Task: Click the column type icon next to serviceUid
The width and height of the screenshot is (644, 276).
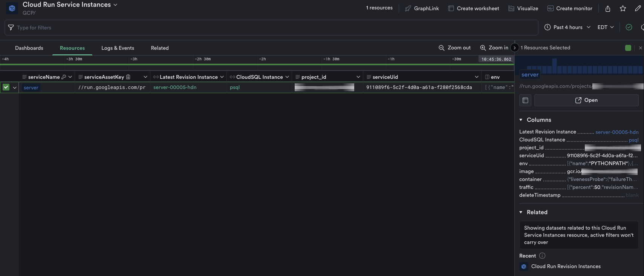Action: pyautogui.click(x=369, y=77)
